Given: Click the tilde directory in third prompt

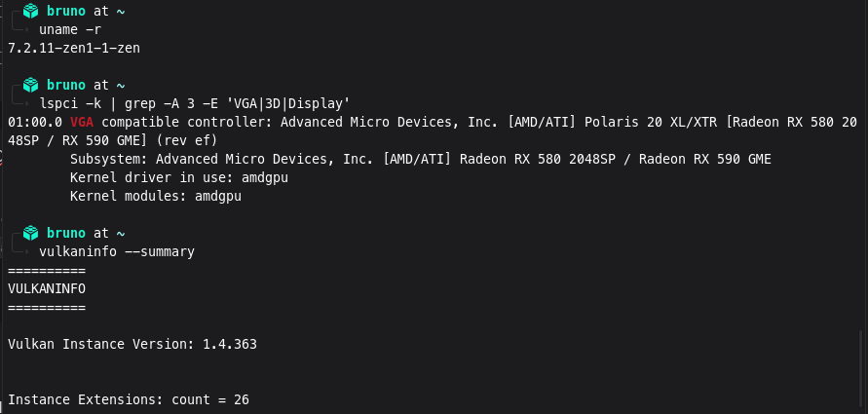Looking at the screenshot, I should 121,233.
